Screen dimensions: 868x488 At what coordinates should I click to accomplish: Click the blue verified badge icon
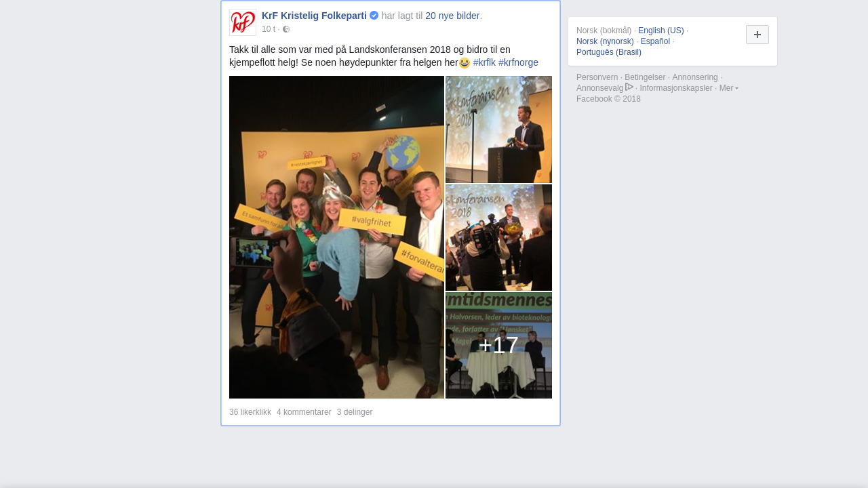click(x=374, y=16)
